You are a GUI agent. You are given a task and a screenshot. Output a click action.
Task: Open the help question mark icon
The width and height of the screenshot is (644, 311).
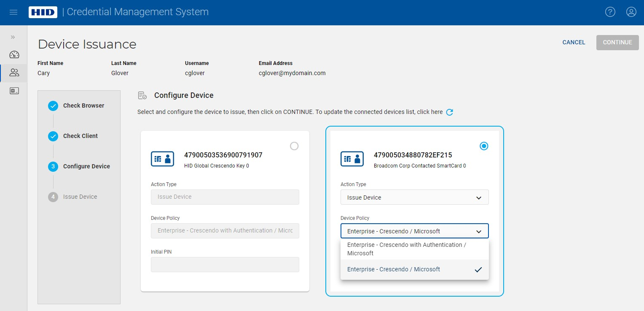[610, 12]
